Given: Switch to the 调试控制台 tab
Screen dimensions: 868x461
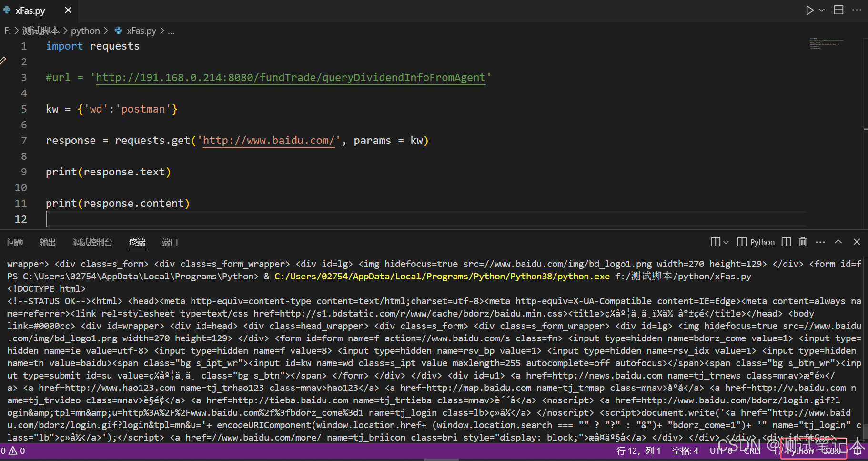Looking at the screenshot, I should coord(92,242).
